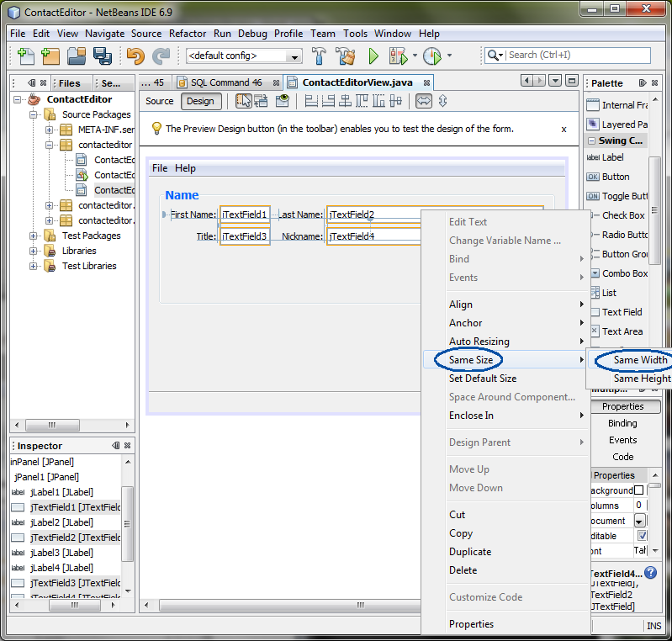Image resolution: width=672 pixels, height=641 pixels.
Task: Toggle Change Horizontal Resizability icon
Action: pyautogui.click(x=423, y=101)
